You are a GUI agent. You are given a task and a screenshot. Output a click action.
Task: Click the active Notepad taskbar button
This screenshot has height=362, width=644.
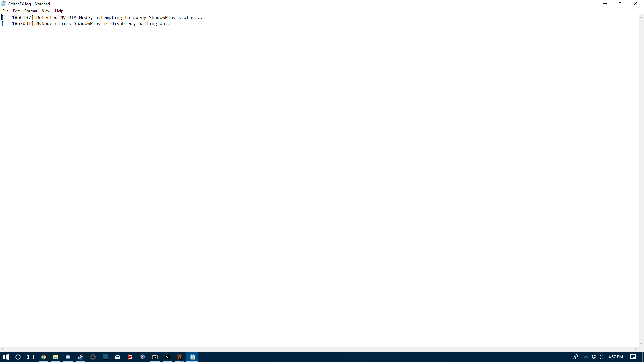pos(192,357)
